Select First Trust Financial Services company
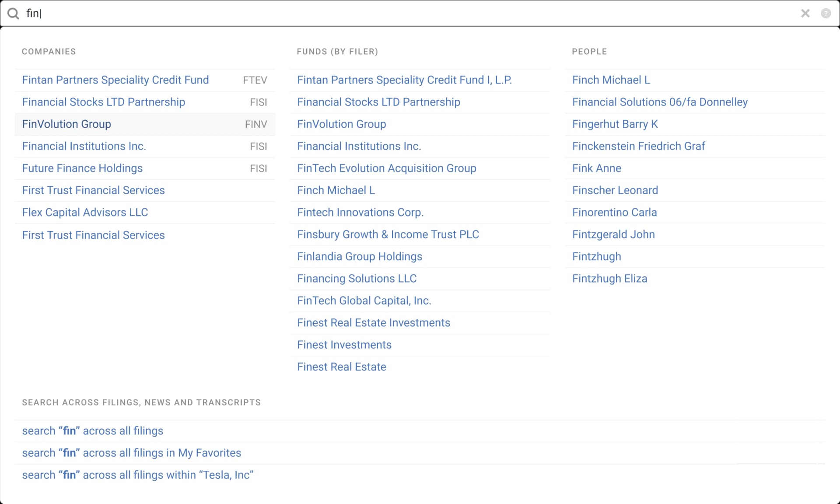The height and width of the screenshot is (504, 840). (x=93, y=190)
